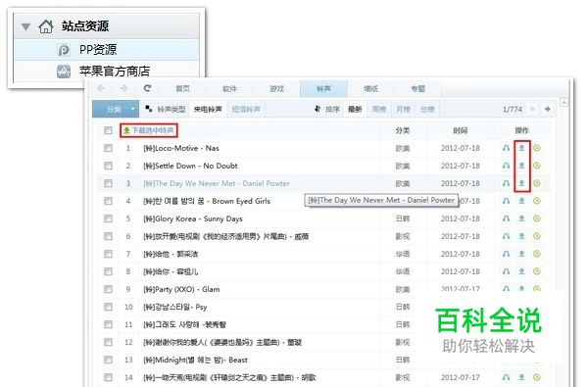
Task: Click green circle icon for row 3
Action: pos(537,183)
